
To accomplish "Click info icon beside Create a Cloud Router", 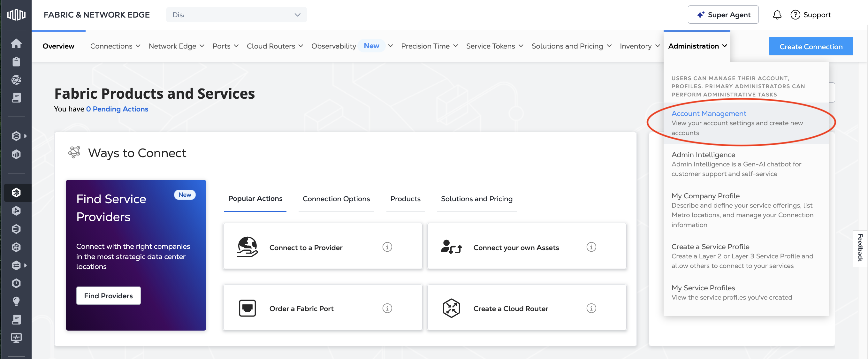I will (591, 308).
